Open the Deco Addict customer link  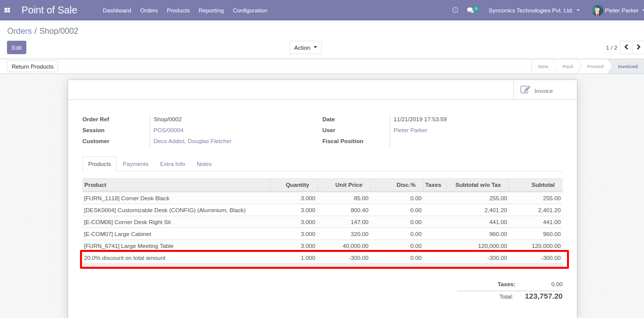tap(192, 141)
